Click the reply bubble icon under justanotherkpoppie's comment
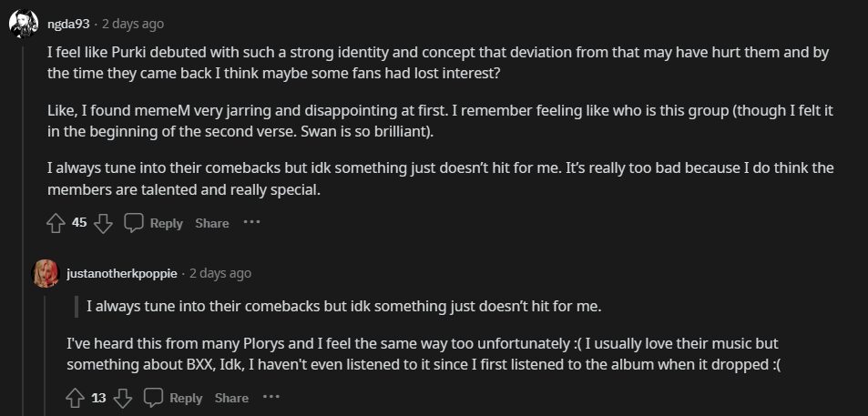 click(x=154, y=398)
